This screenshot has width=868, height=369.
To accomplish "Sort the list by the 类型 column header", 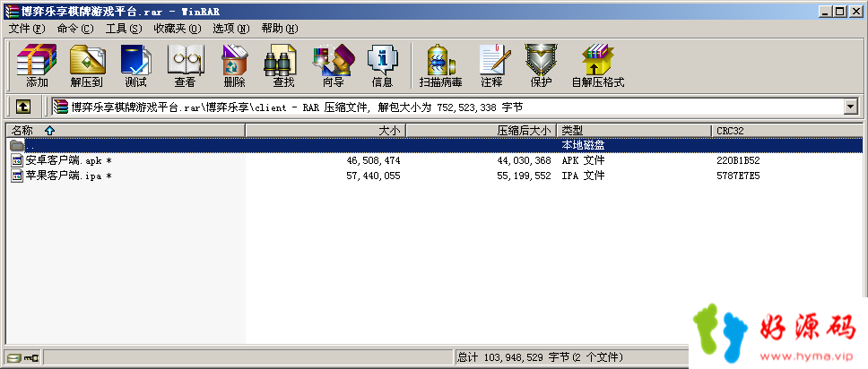I will click(x=634, y=131).
